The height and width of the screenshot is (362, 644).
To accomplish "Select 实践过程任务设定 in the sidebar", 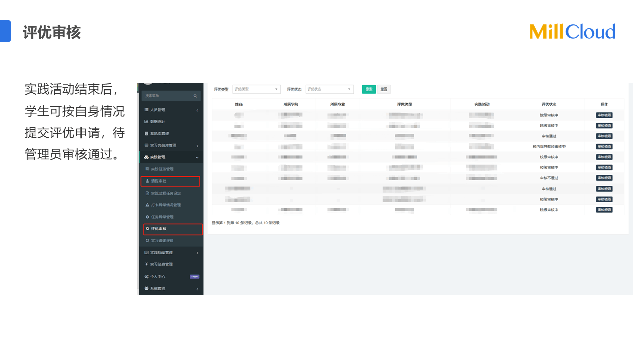I will [x=166, y=193].
